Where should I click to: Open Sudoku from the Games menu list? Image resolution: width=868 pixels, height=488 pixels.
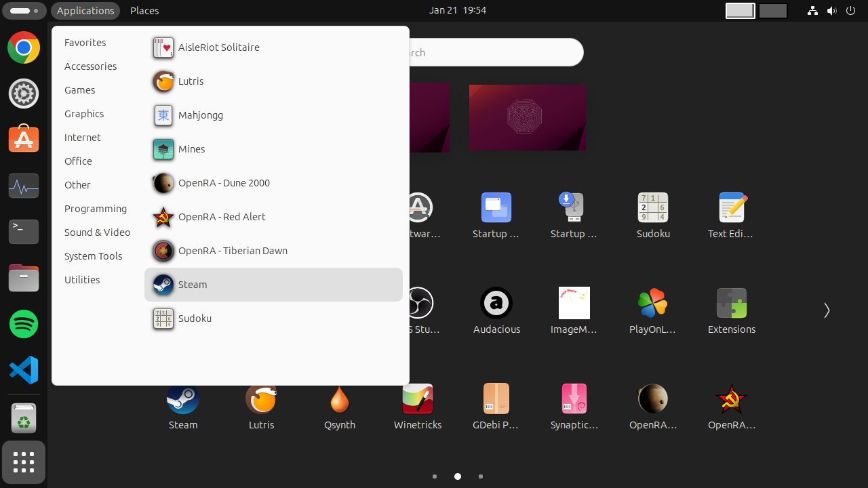pyautogui.click(x=273, y=319)
